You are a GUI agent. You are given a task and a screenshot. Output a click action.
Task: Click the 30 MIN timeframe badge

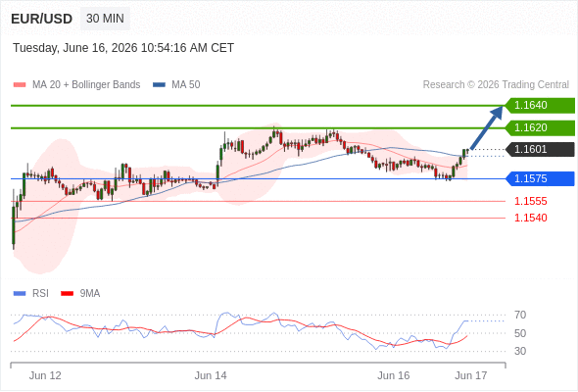pos(105,19)
